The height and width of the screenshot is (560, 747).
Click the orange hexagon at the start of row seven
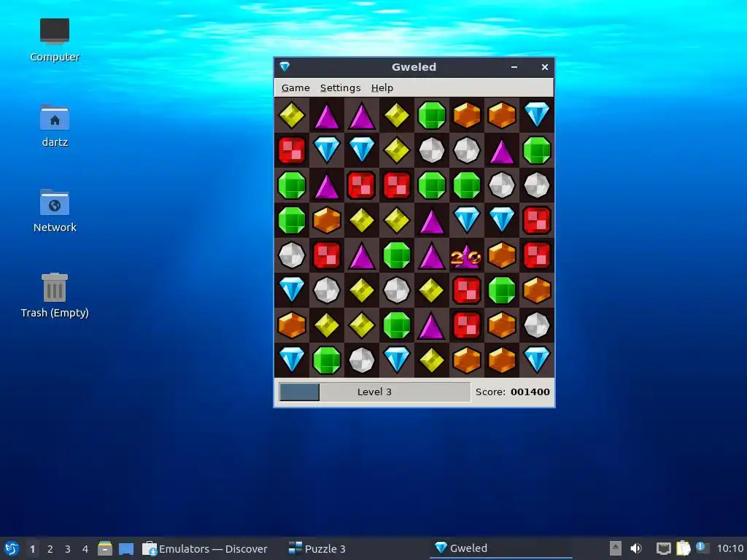pyautogui.click(x=292, y=325)
